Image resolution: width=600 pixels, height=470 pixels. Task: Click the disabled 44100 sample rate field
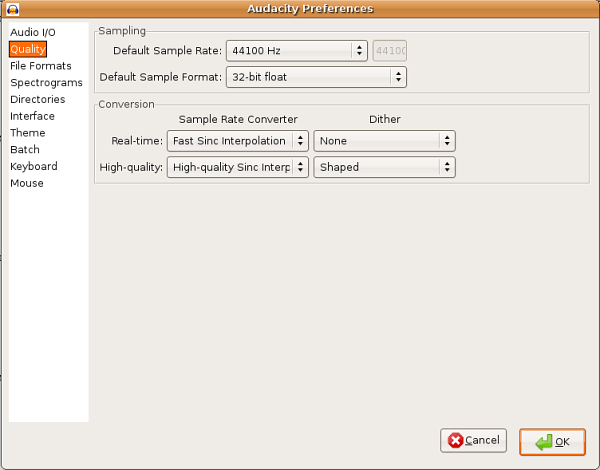pyautogui.click(x=390, y=51)
